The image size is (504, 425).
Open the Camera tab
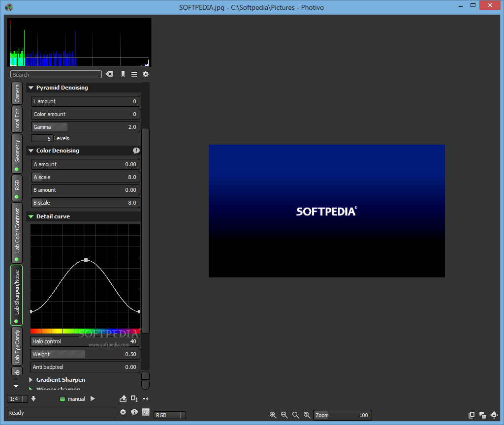17,93
